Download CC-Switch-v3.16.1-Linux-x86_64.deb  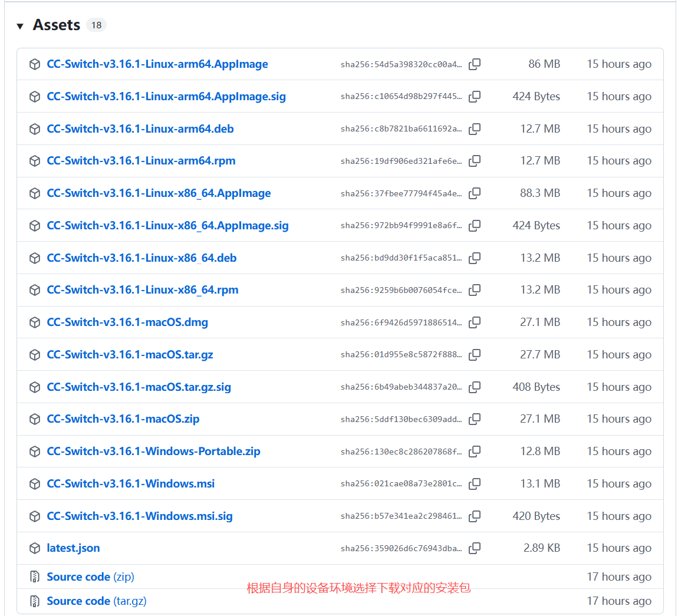(141, 258)
